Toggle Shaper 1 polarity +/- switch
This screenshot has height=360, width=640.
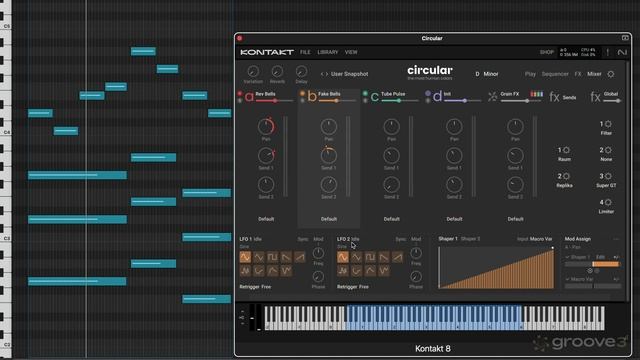[x=616, y=257]
